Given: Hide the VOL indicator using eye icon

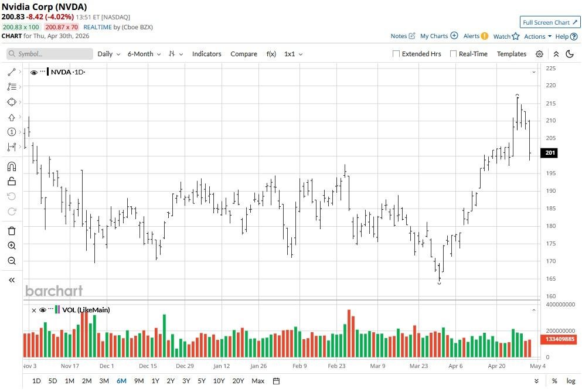Looking at the screenshot, I should 43,310.
